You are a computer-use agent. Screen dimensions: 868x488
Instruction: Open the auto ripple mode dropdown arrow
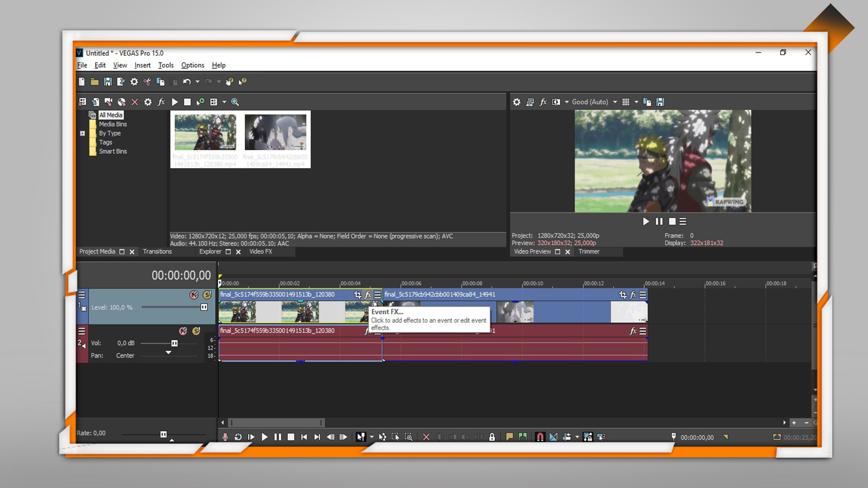pyautogui.click(x=577, y=437)
